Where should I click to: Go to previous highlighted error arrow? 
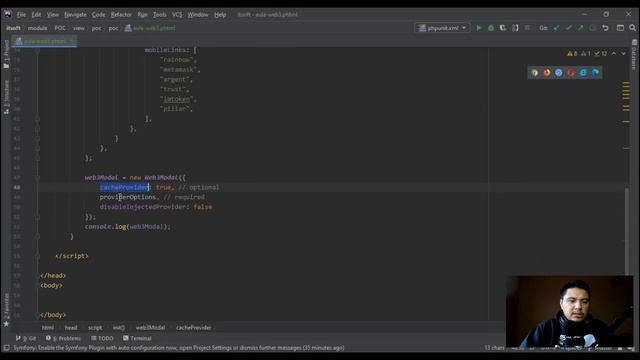point(614,53)
